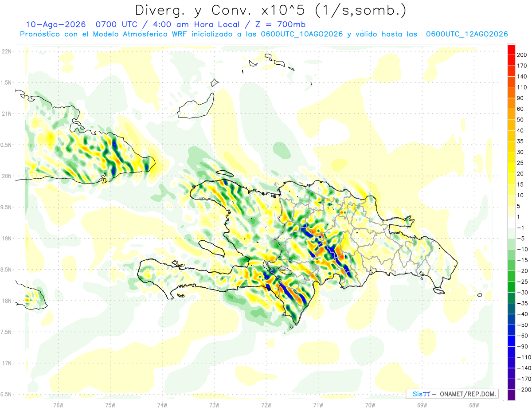This screenshot has width=532, height=411.
Task: Click the legend value '-15'
Action: coord(523,260)
